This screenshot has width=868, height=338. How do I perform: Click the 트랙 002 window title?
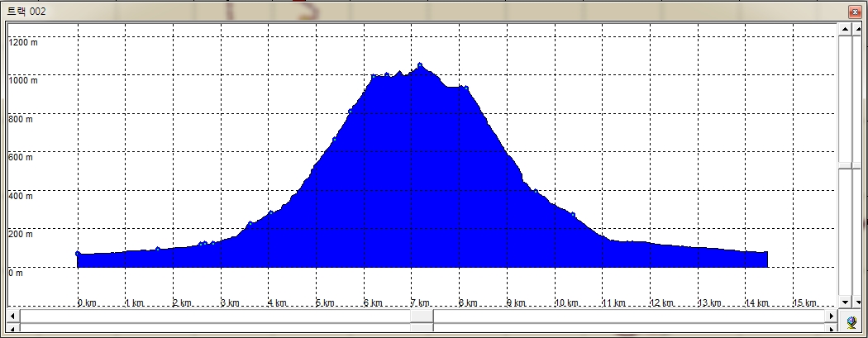tap(26, 11)
